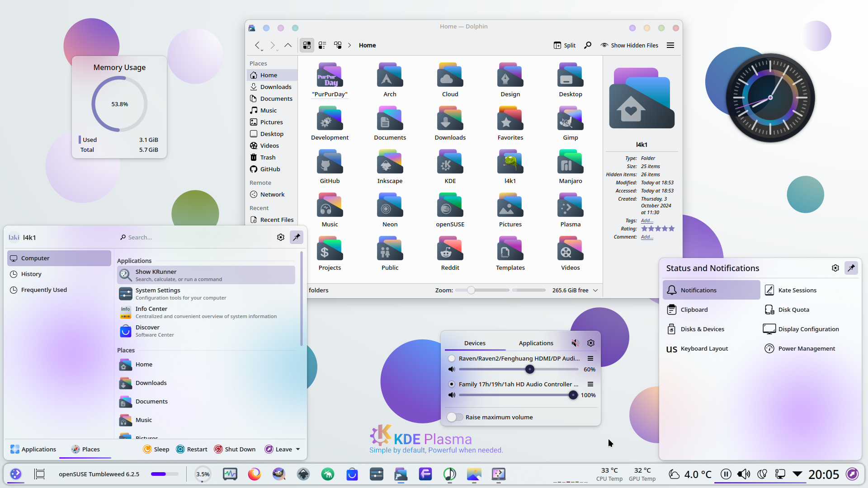
Task: Add a comment in information panel
Action: tap(647, 237)
